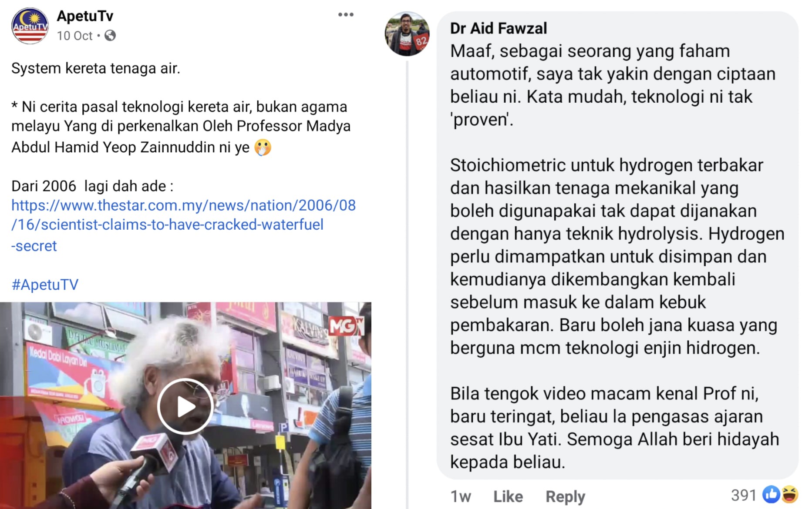Click the public globe privacy icon
The width and height of the screenshot is (812, 509).
pos(110,36)
